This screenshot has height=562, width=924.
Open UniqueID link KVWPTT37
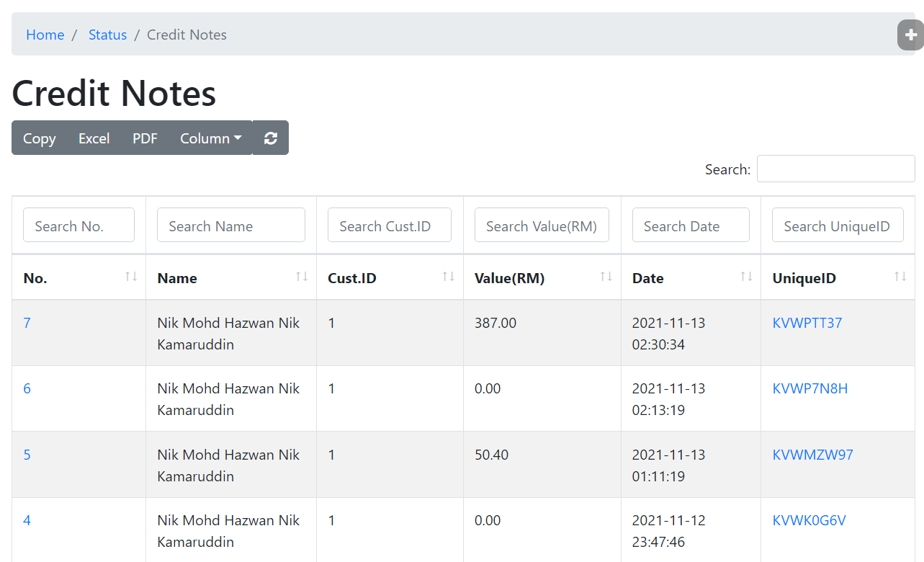[x=807, y=323]
